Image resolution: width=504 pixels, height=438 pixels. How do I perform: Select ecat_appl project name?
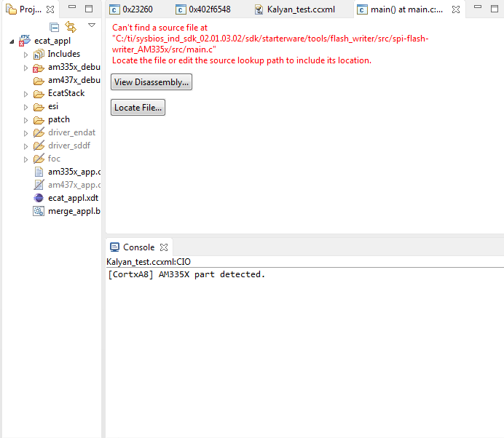pos(52,41)
